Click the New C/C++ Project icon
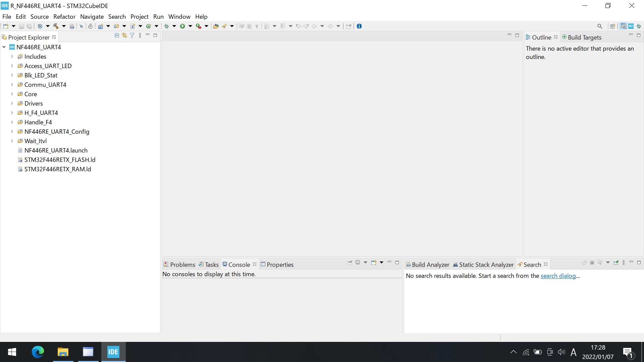Image resolution: width=644 pixels, height=362 pixels. point(100,26)
